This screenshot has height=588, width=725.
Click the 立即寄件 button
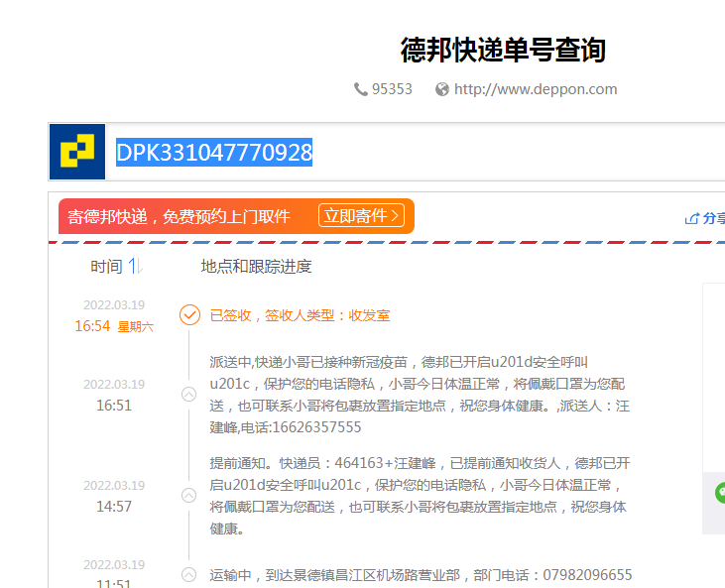coord(362,216)
